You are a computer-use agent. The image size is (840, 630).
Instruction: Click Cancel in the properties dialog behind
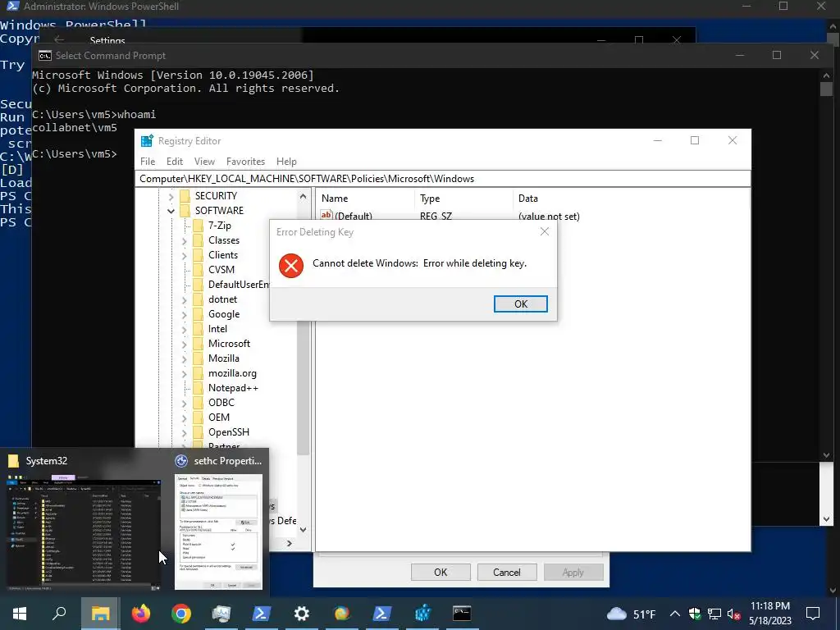tap(506, 572)
